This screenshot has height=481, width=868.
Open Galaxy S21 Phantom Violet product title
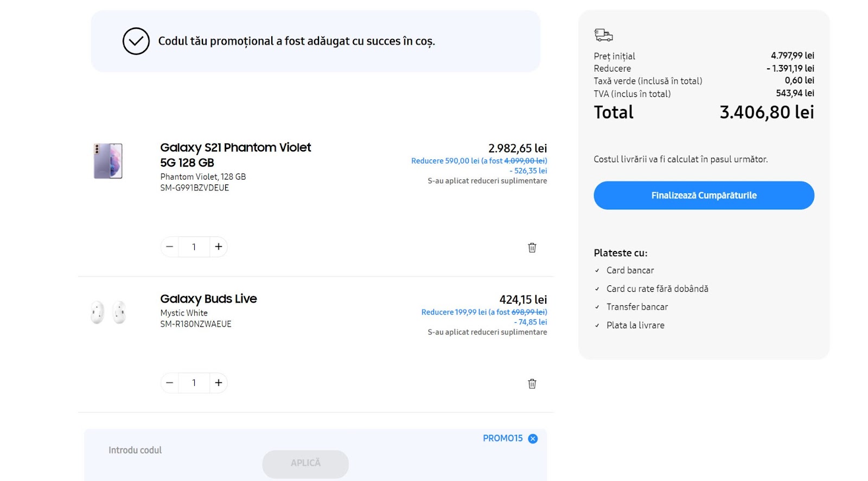point(235,155)
